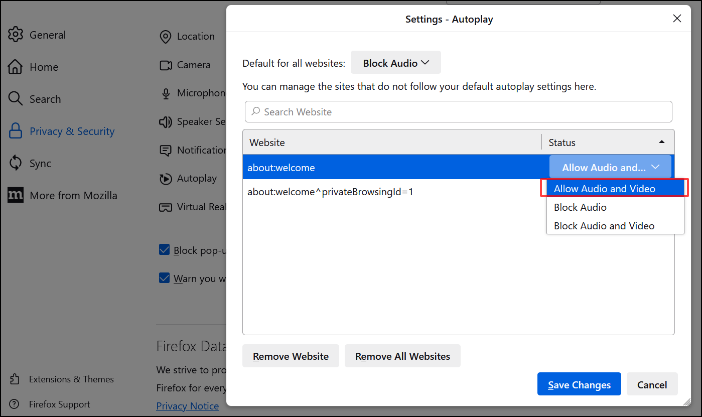This screenshot has width=702, height=417.
Task: Click the Sync icon in sidebar
Action: 16,163
